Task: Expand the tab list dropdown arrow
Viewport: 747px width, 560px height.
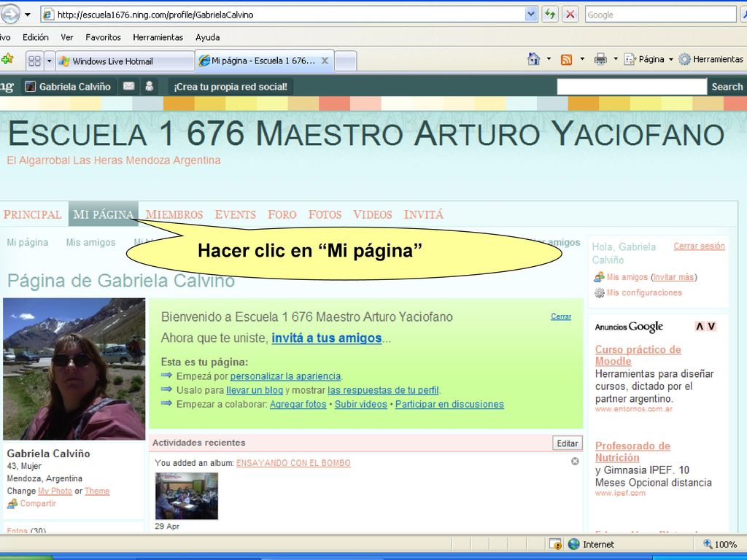Action: click(x=49, y=61)
